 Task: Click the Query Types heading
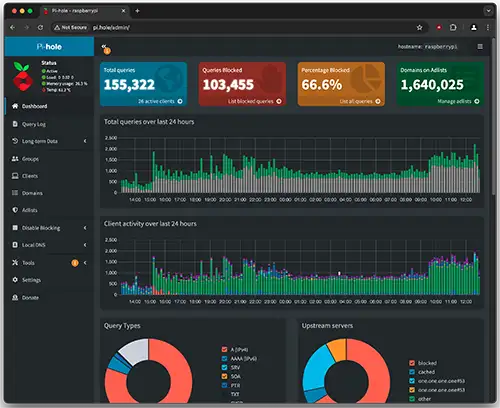coord(122,326)
